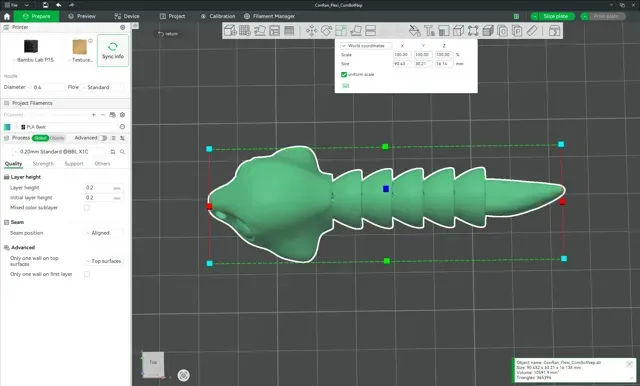Select the Rotate tool
The height and width of the screenshot is (386, 640).
[327, 31]
